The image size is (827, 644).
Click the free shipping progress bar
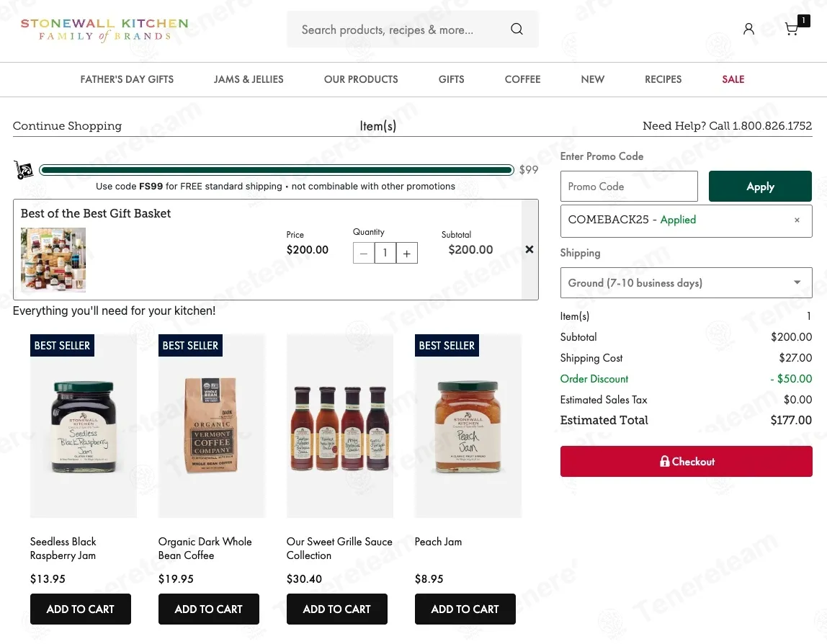point(277,170)
